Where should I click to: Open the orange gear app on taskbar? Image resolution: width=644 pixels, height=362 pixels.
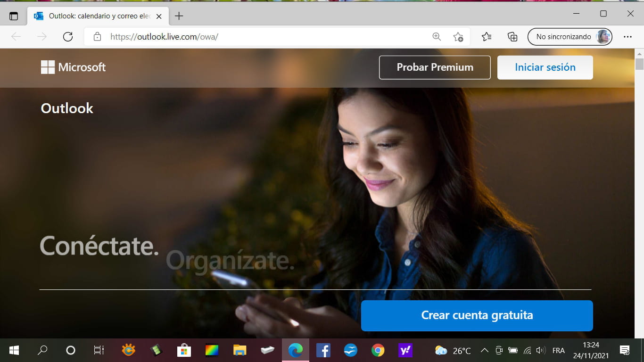128,350
